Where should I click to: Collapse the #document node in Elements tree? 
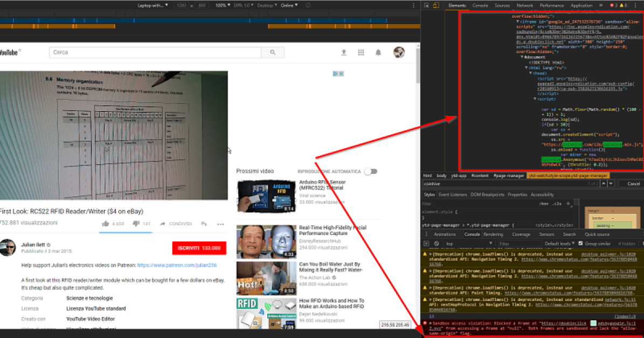(522, 57)
